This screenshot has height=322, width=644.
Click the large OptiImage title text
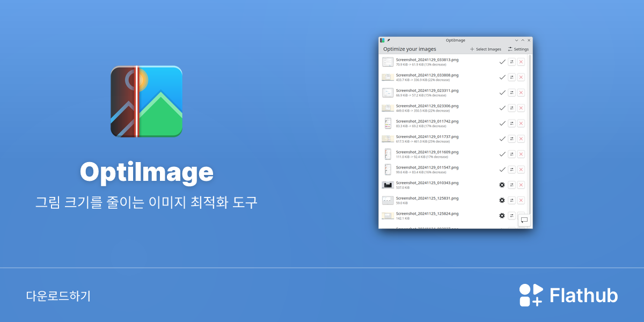(x=147, y=172)
